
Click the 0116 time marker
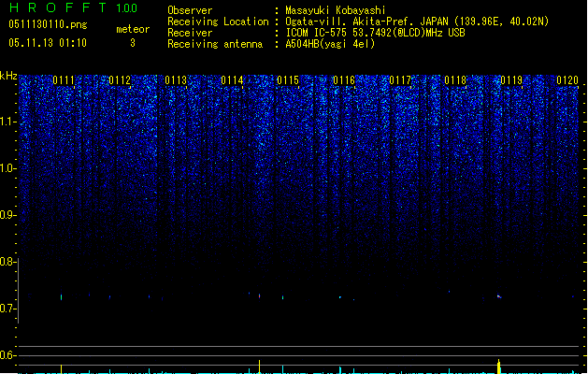coord(344,80)
